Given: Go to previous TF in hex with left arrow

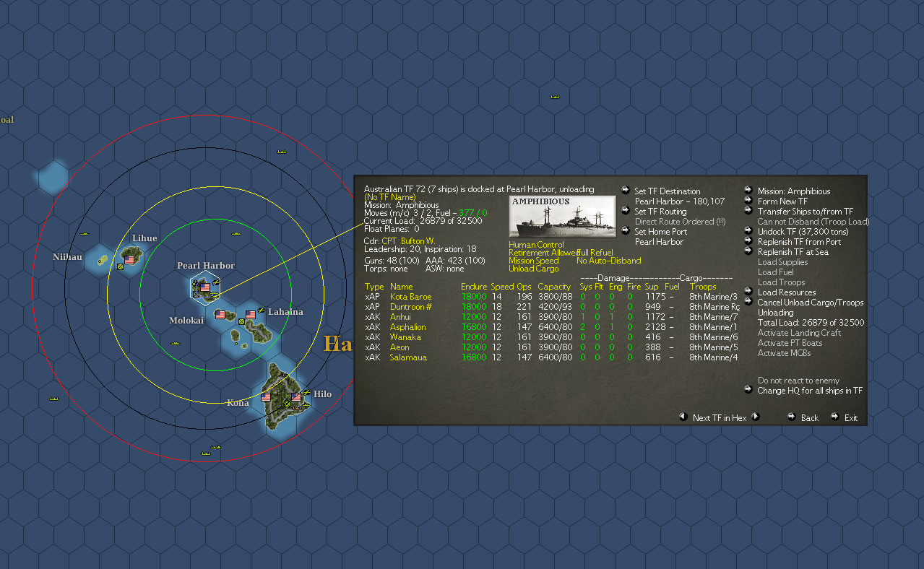Looking at the screenshot, I should coord(683,417).
